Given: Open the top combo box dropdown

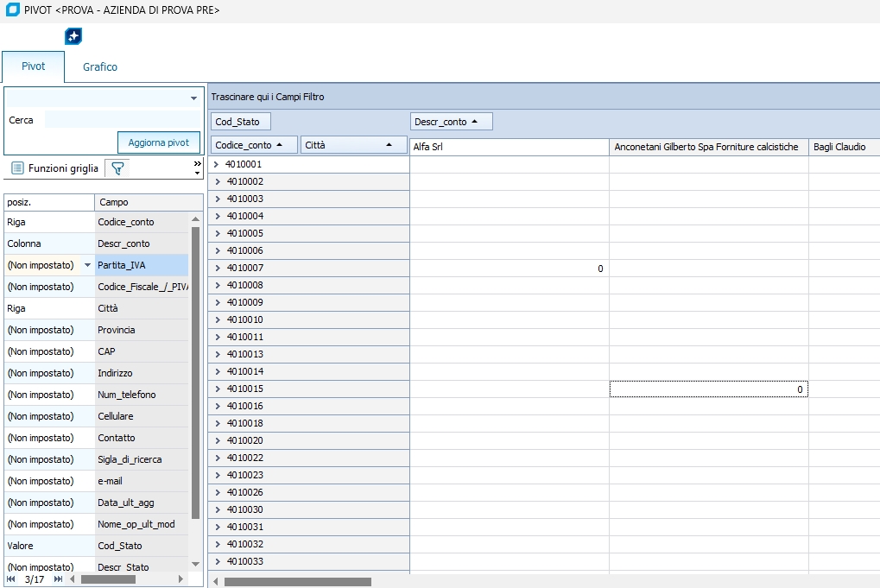Looking at the screenshot, I should click(193, 98).
